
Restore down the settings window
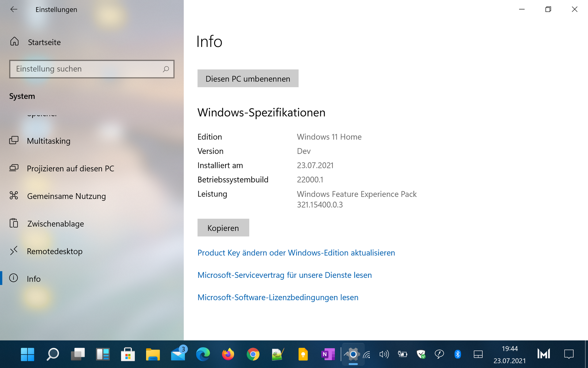tap(548, 10)
